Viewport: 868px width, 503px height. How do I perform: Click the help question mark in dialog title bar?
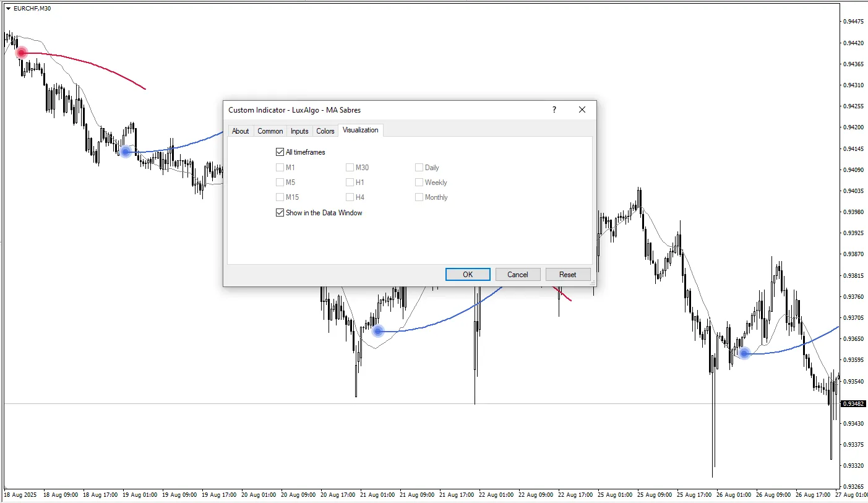click(554, 110)
